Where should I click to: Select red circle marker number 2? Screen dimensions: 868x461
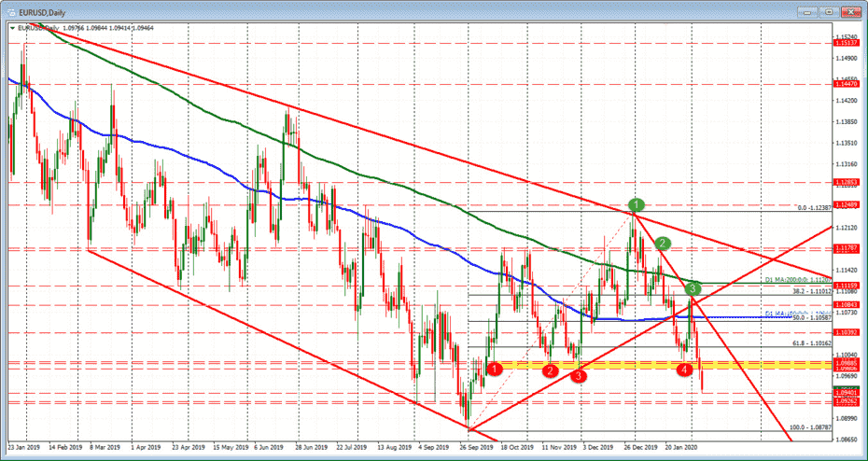552,370
